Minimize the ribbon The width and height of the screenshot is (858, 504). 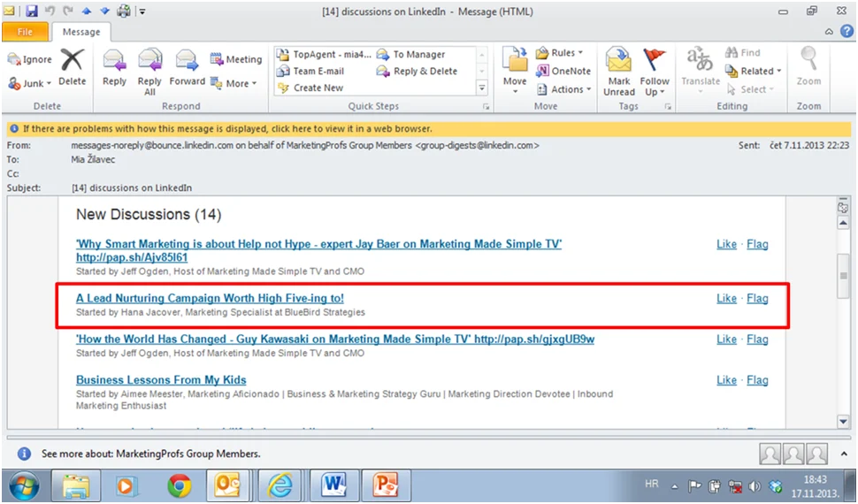829,32
